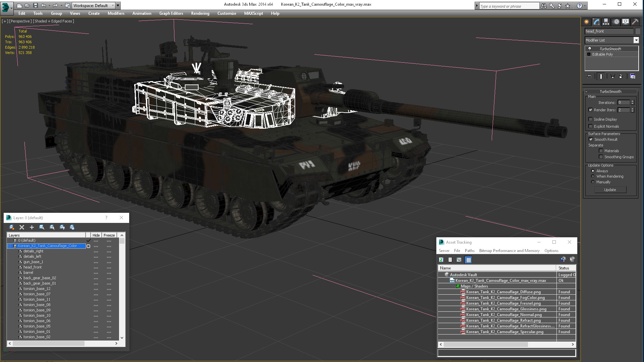Screen dimensions: 644x362
Task: Click Name column header in Asset Tracking
Action: click(x=497, y=268)
